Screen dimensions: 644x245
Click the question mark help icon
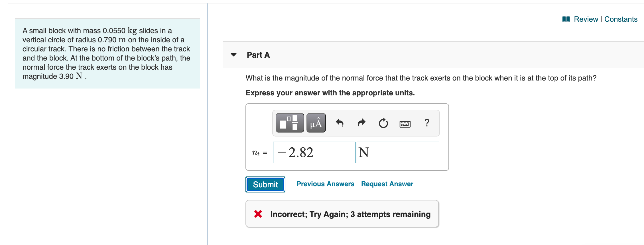(x=426, y=123)
